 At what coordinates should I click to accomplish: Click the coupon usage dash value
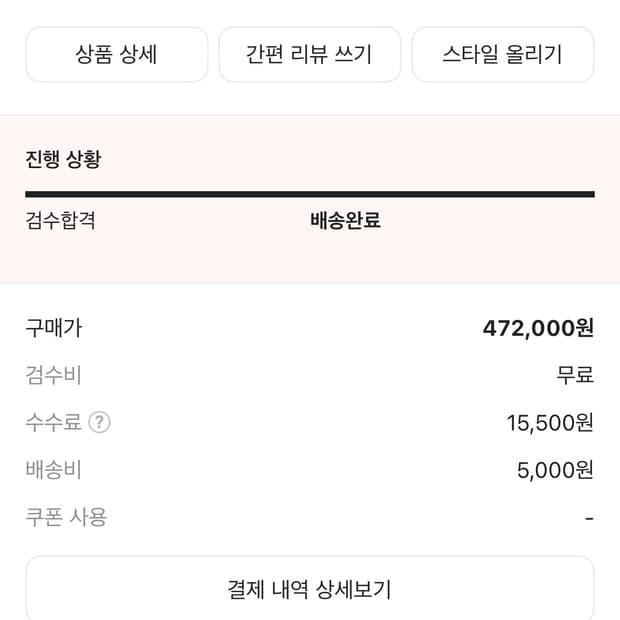(589, 518)
